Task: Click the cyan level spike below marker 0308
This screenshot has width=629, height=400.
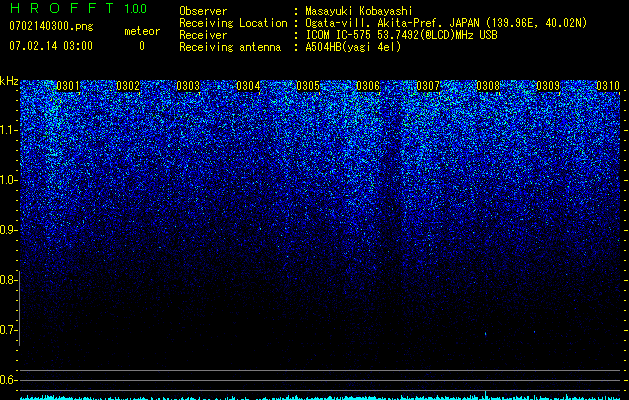Action: coord(486,395)
